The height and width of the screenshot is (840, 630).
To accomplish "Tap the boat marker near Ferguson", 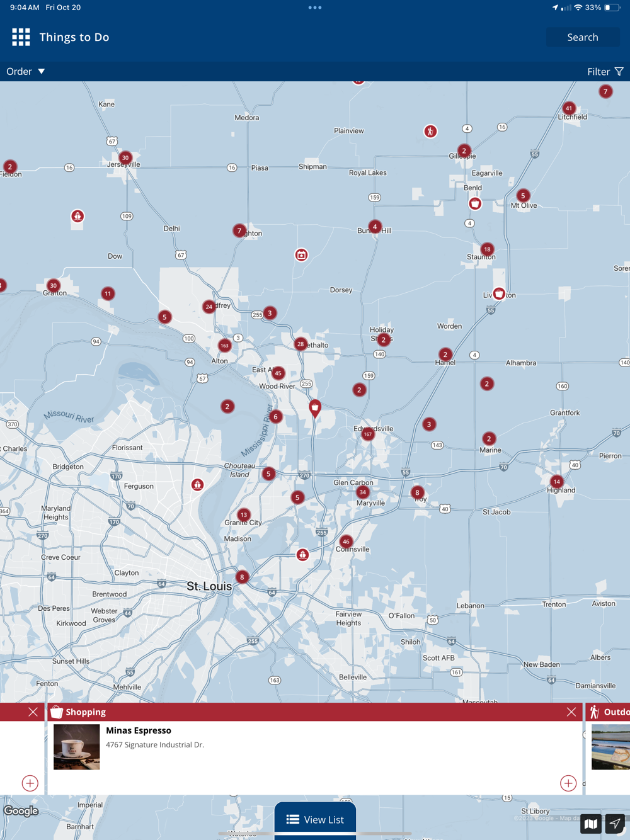I will coord(197,485).
